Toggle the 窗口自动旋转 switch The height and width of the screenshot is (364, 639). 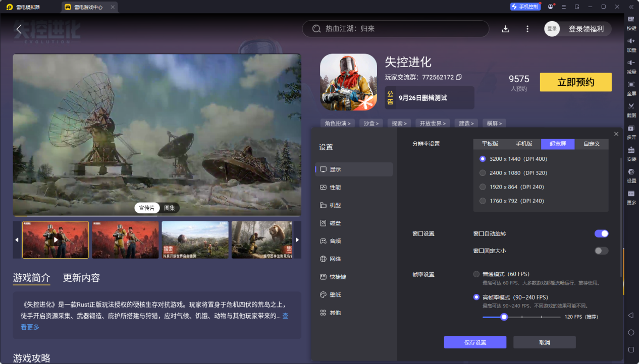pyautogui.click(x=601, y=233)
